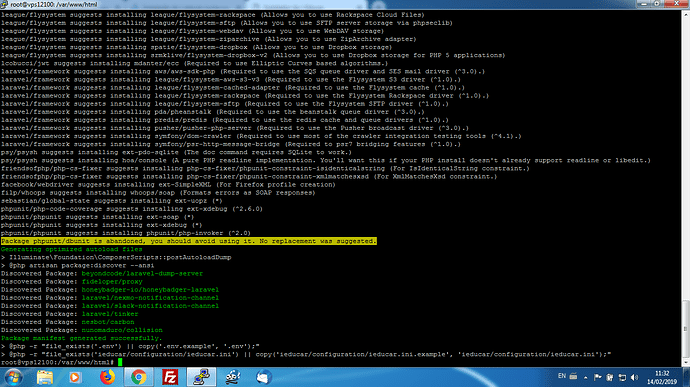This screenshot has width=690, height=387.
Task: Show hidden tray icons arrow
Action: [586, 377]
